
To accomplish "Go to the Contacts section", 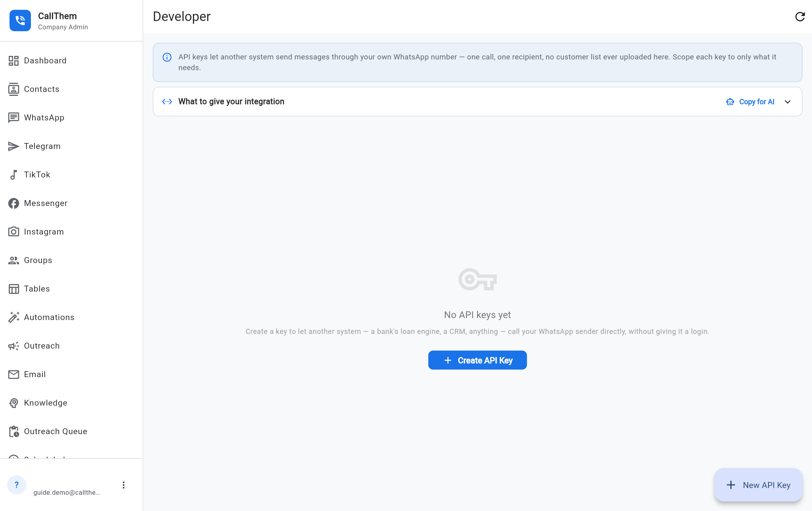I will point(71,89).
